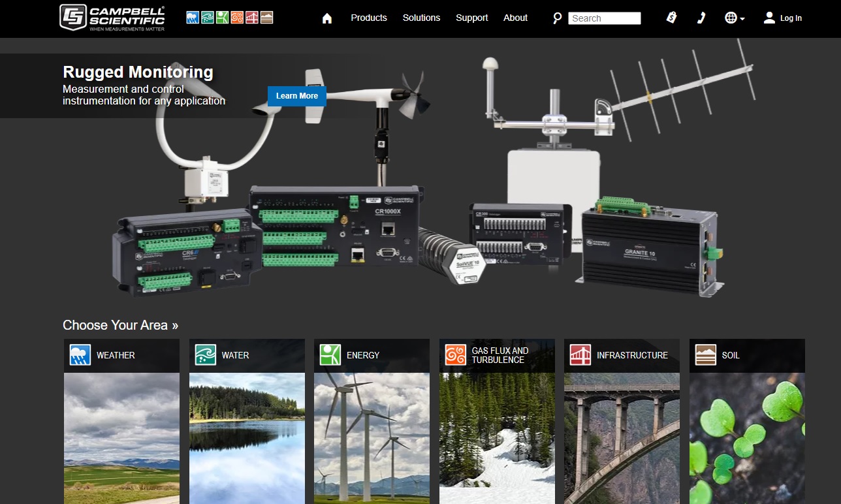Viewport: 841px width, 504px height.
Task: Open the price tag quote icon
Action: point(671,18)
